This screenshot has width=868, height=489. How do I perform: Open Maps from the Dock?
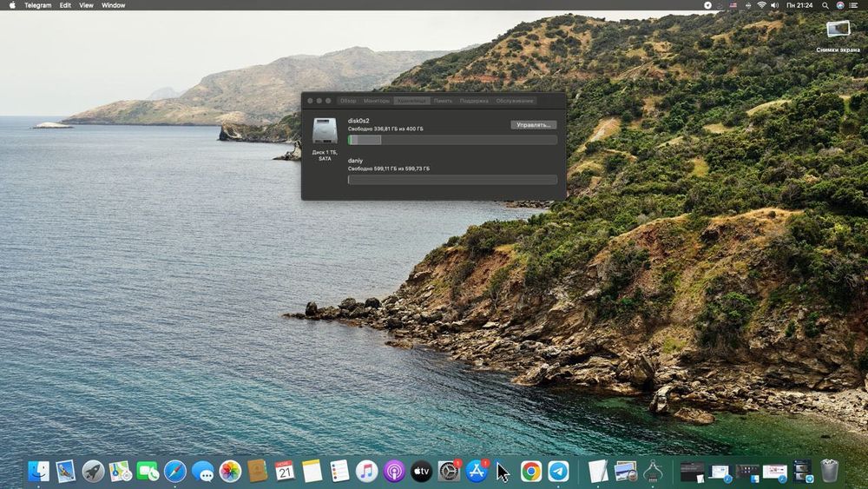120,472
